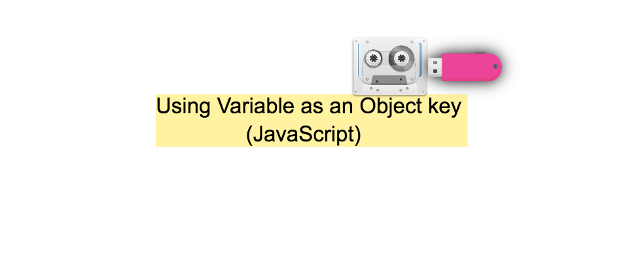Click the word "Using" in the title
The image size is (644, 258).
pos(184,107)
